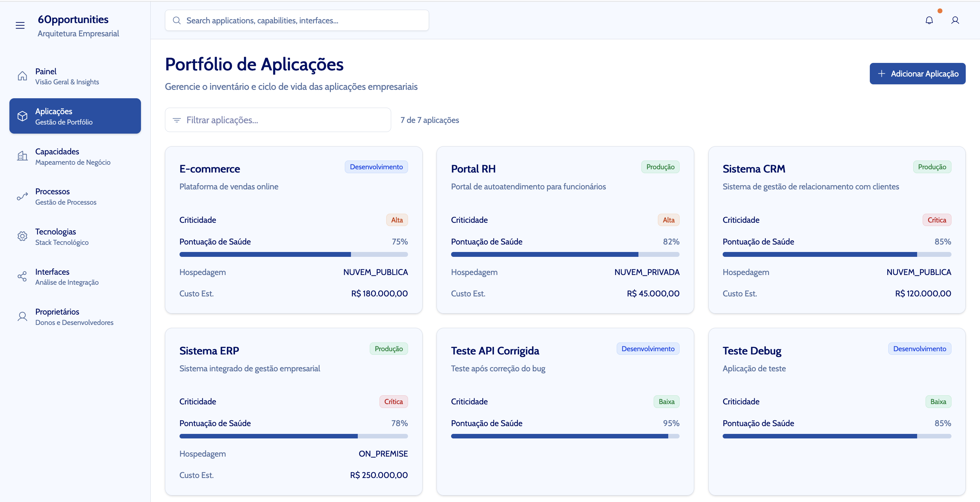Click the Tecnologias gear icon
Image resolution: width=980 pixels, height=502 pixels.
22,236
